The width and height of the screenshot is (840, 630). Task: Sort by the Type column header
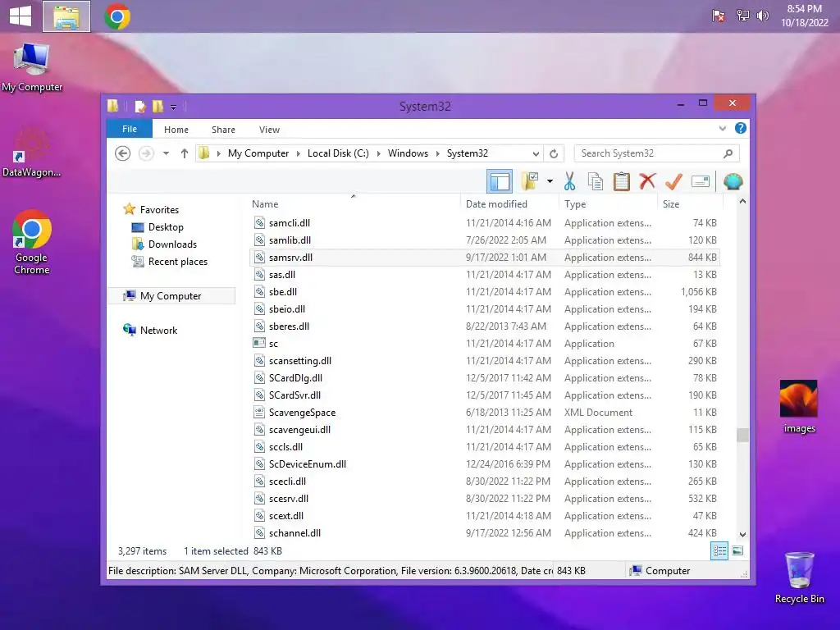(575, 204)
